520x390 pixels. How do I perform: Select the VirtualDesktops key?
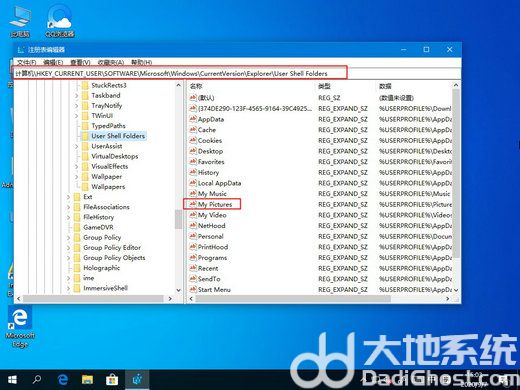115,156
